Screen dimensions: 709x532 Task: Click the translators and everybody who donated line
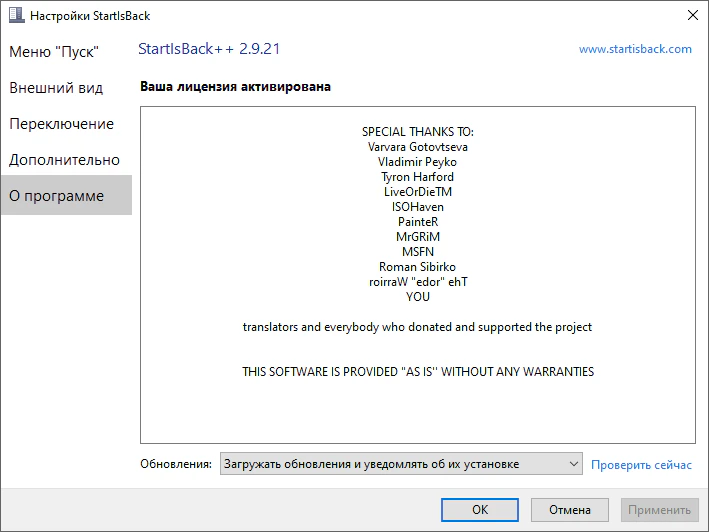click(x=417, y=327)
